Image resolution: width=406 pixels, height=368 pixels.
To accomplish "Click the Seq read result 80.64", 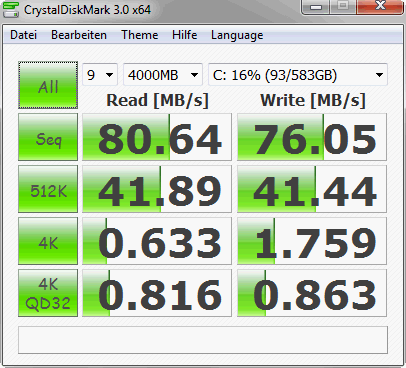I will pos(157,137).
